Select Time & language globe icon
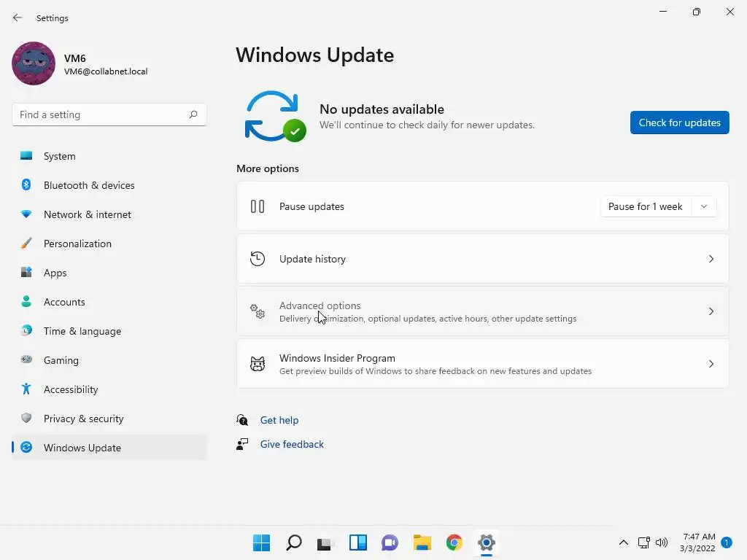747x560 pixels. click(26, 330)
